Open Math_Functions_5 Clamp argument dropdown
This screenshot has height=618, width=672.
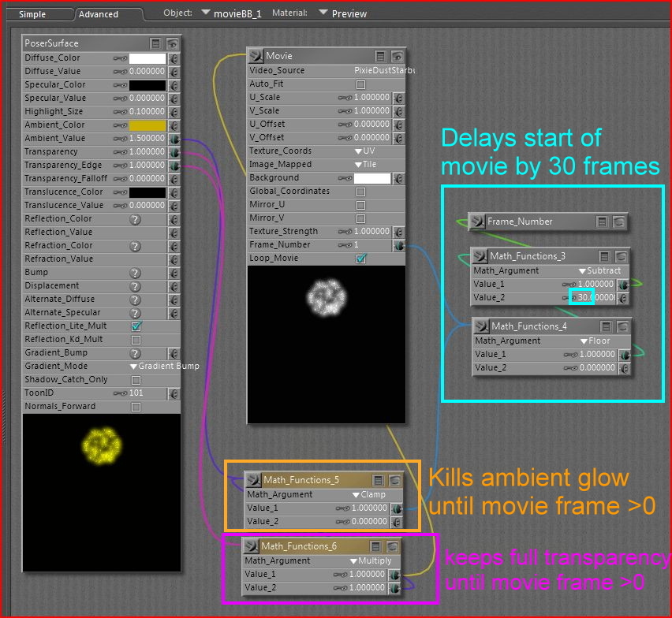[x=369, y=494]
